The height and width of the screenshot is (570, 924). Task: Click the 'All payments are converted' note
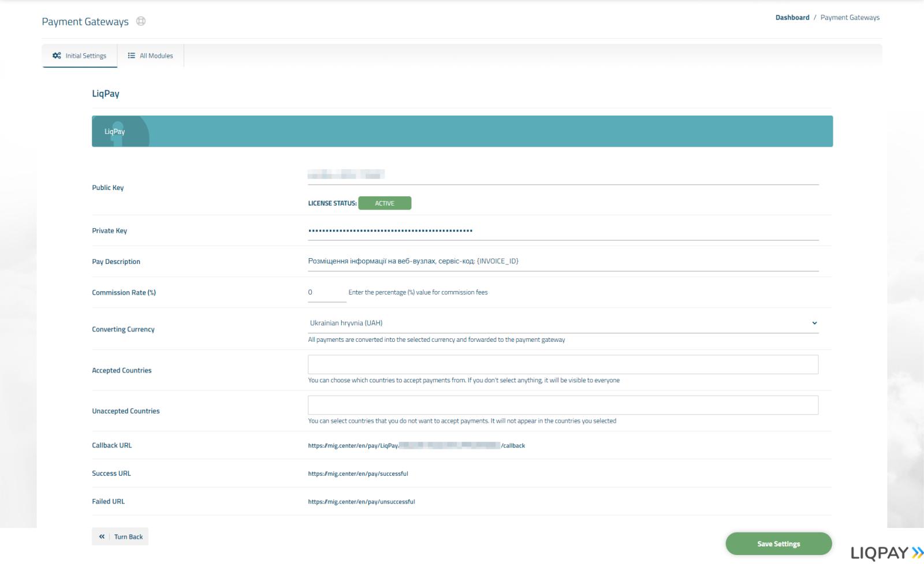[437, 340]
